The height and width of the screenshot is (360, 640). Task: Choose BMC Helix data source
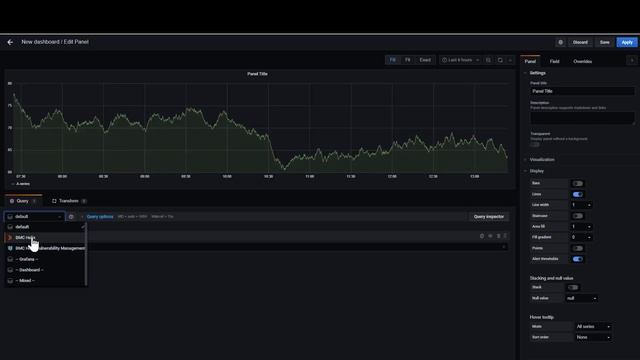pos(45,238)
